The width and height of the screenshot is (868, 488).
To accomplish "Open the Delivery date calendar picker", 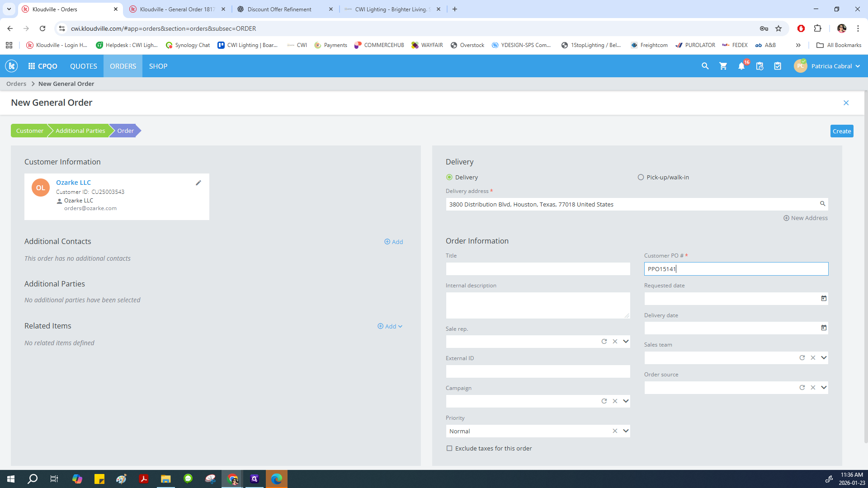I will pyautogui.click(x=823, y=328).
